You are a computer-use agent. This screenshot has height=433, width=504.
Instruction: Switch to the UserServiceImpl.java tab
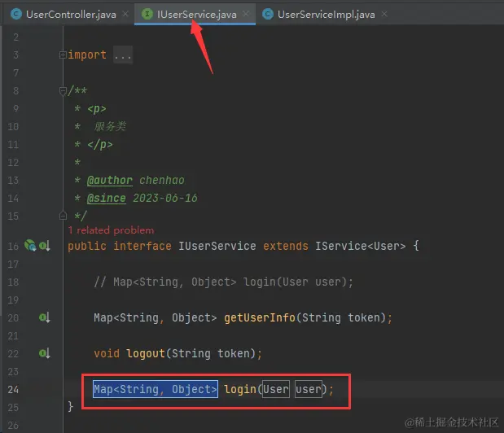(x=326, y=15)
